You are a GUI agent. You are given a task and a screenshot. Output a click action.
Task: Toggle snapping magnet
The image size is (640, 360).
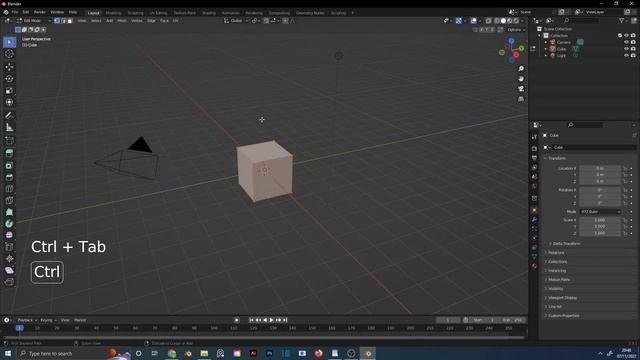pyautogui.click(x=266, y=21)
